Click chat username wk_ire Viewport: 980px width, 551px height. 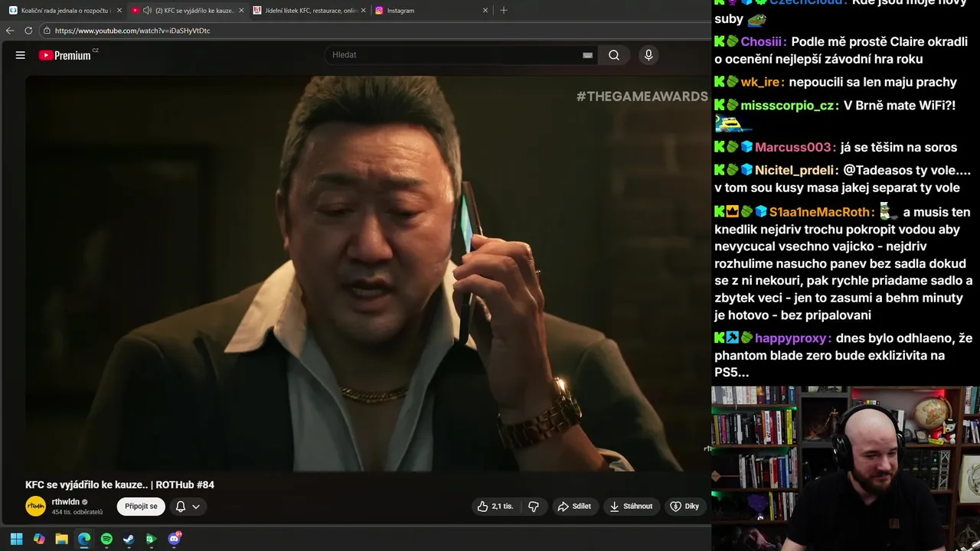(x=759, y=82)
